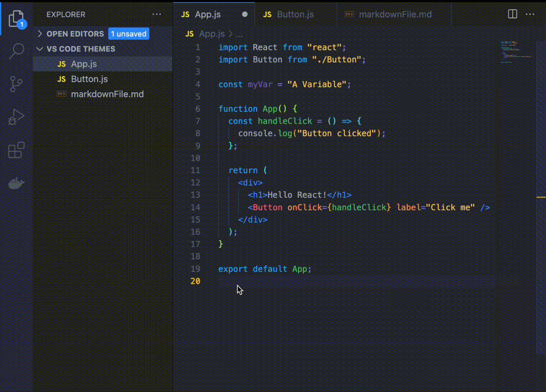546x392 pixels.
Task: Open the Search view
Action: click(x=16, y=51)
